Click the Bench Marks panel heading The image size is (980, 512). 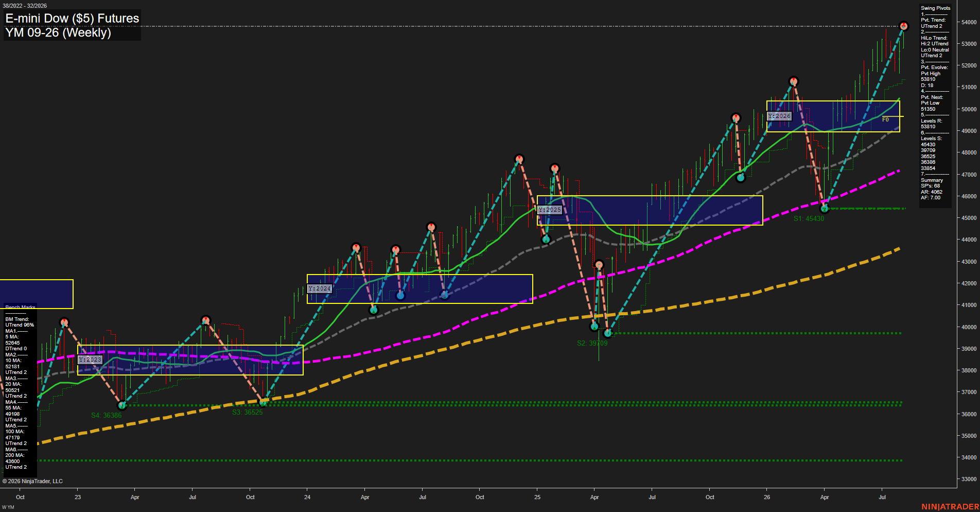click(x=21, y=308)
